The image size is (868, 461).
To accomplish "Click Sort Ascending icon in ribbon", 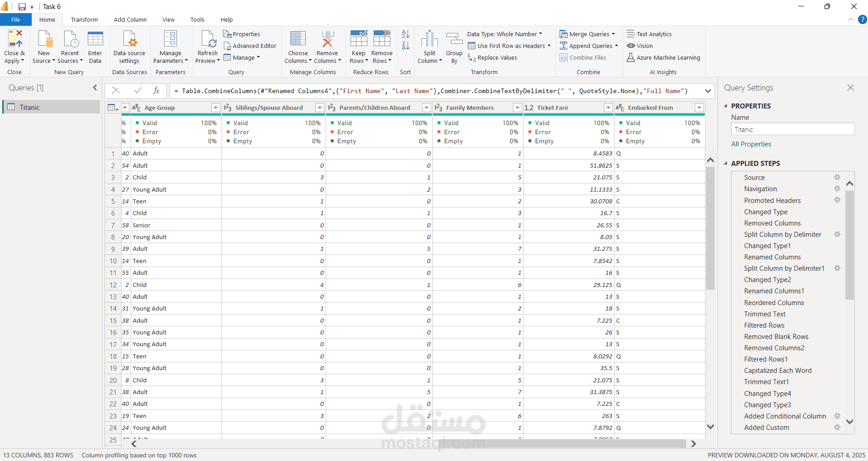I will point(406,34).
